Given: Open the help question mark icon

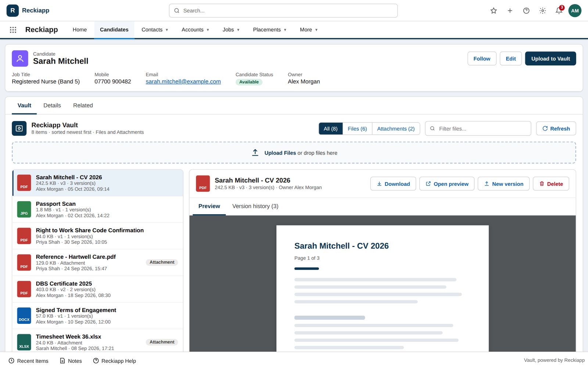Looking at the screenshot, I should pos(526,11).
